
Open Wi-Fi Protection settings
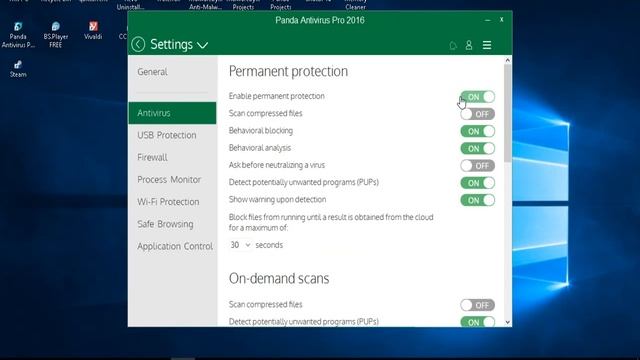[x=172, y=202]
